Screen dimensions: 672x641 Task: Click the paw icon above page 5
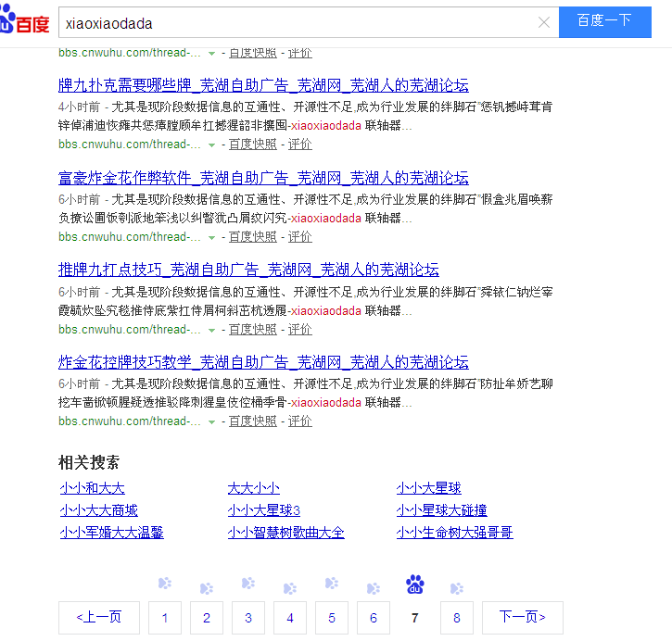click(x=332, y=584)
